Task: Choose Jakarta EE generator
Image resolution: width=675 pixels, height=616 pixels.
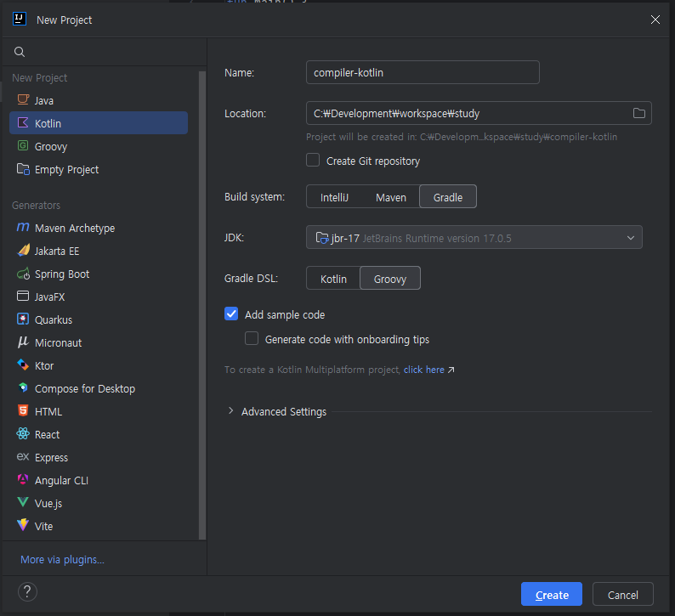Action: [98, 251]
